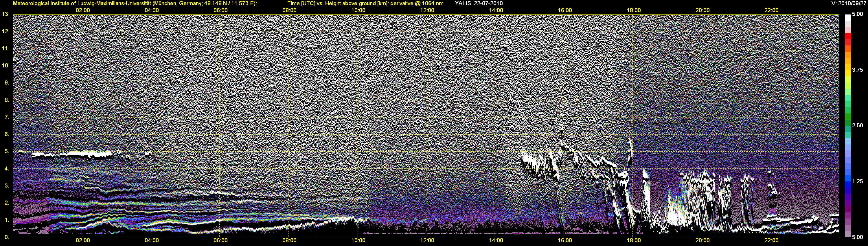Click the "2.50" color scale value
This screenshot has width=868, height=246.
[x=858, y=125]
